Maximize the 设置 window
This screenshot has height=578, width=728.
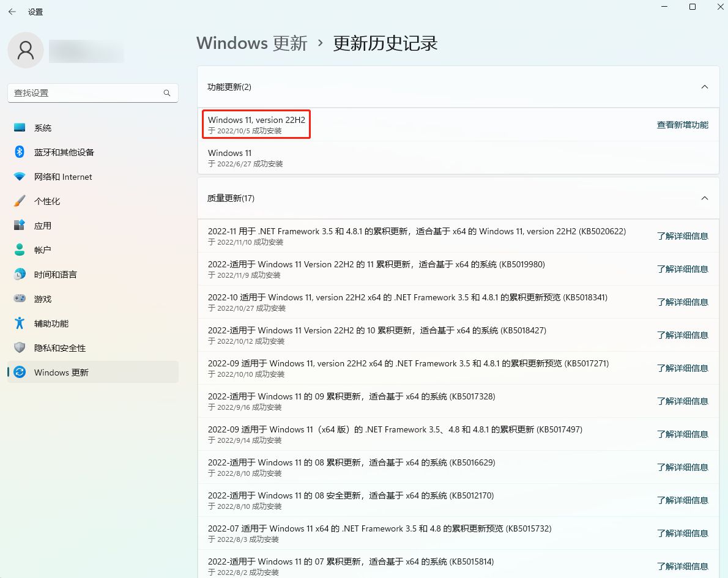click(x=693, y=7)
